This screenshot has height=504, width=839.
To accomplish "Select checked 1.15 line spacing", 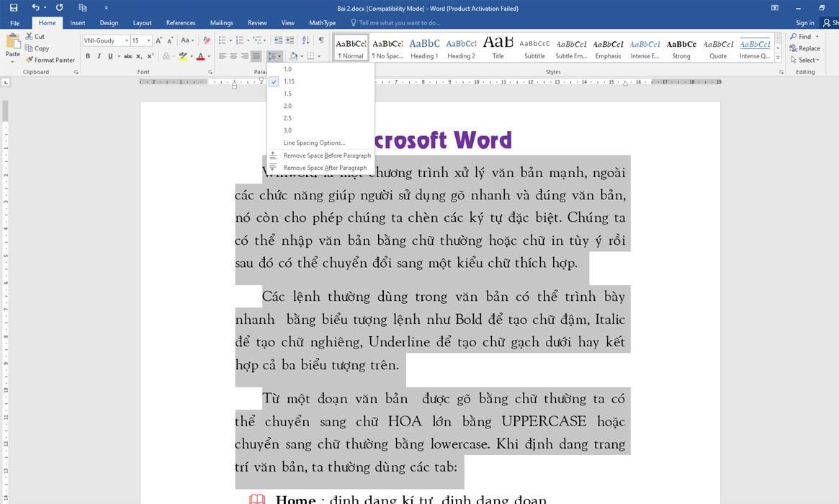I will (320, 81).
